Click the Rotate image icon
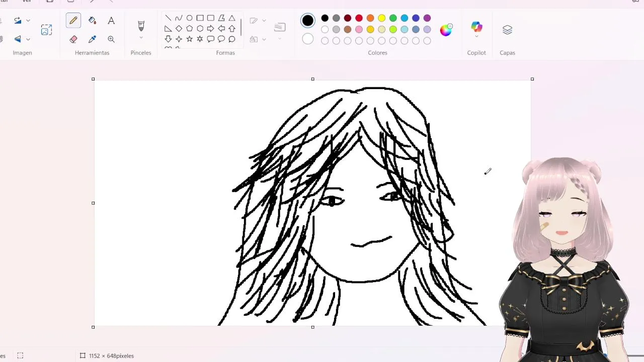Image resolution: width=644 pixels, height=362 pixels. pos(18,21)
